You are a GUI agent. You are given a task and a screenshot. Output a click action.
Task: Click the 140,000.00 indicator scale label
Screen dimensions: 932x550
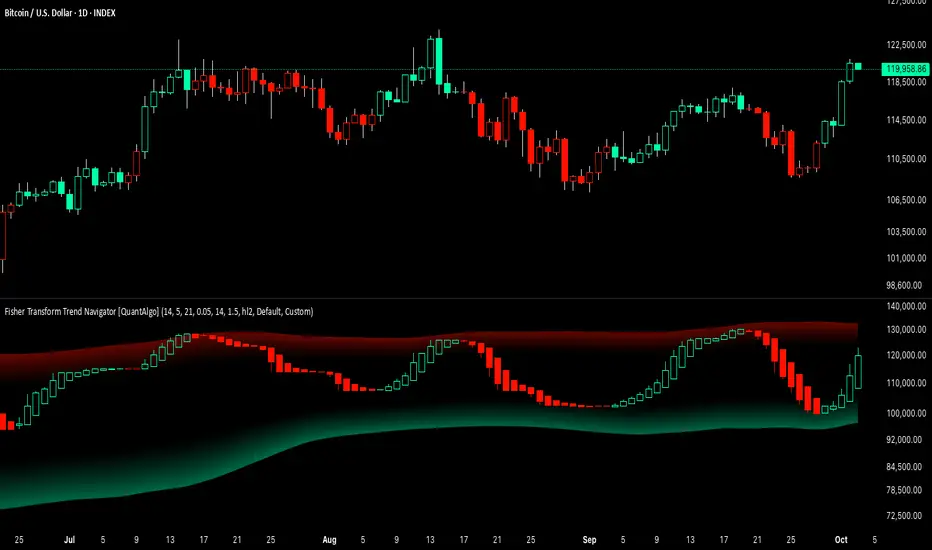click(x=906, y=306)
